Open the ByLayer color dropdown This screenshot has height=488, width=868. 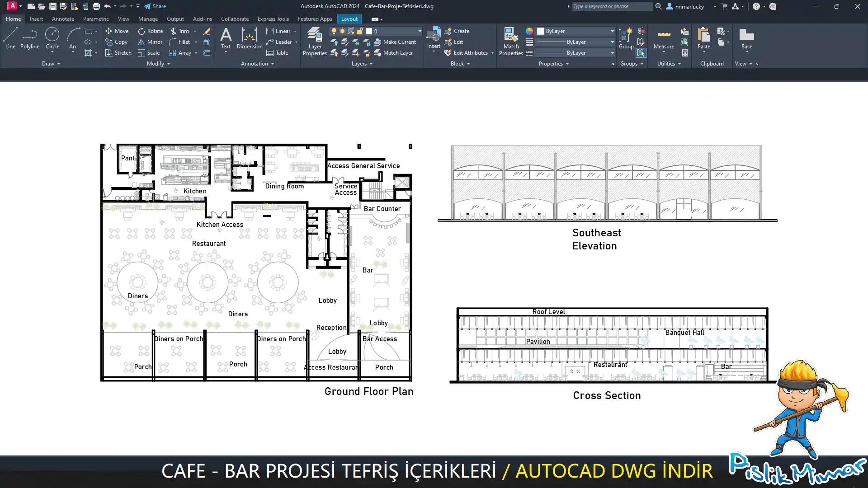[x=612, y=31]
